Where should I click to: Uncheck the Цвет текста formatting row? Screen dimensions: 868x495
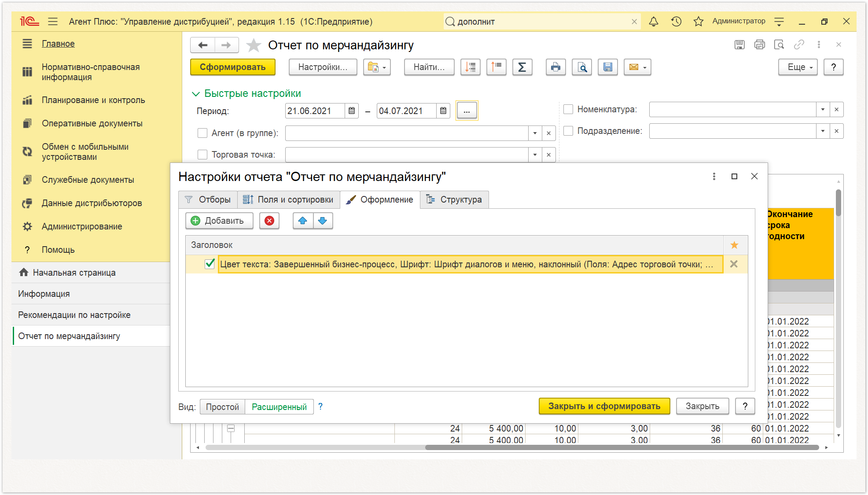pos(210,264)
